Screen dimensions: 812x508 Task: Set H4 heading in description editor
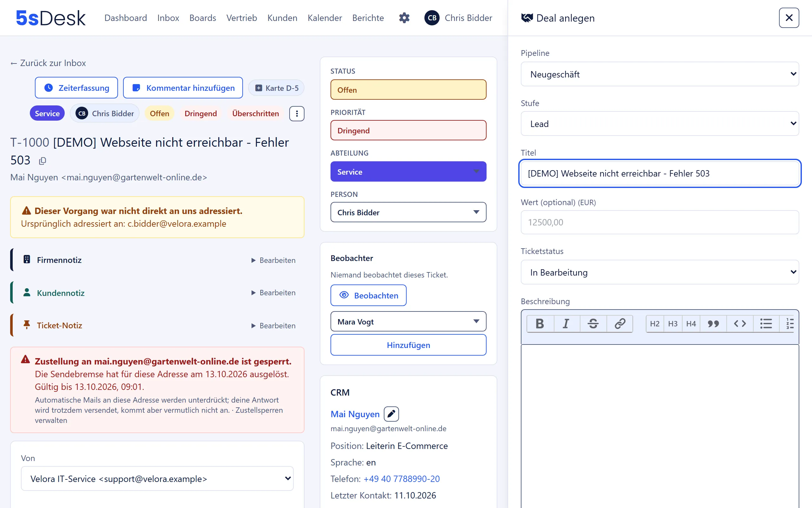pyautogui.click(x=691, y=324)
